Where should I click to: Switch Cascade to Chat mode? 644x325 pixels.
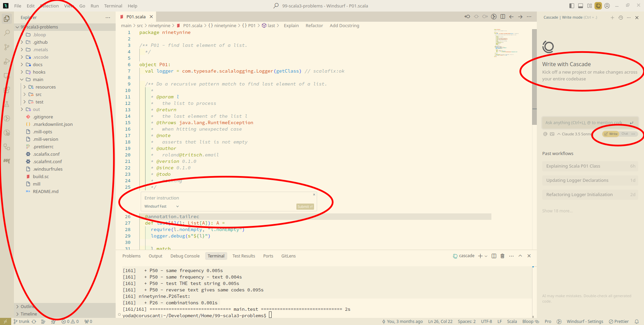625,134
